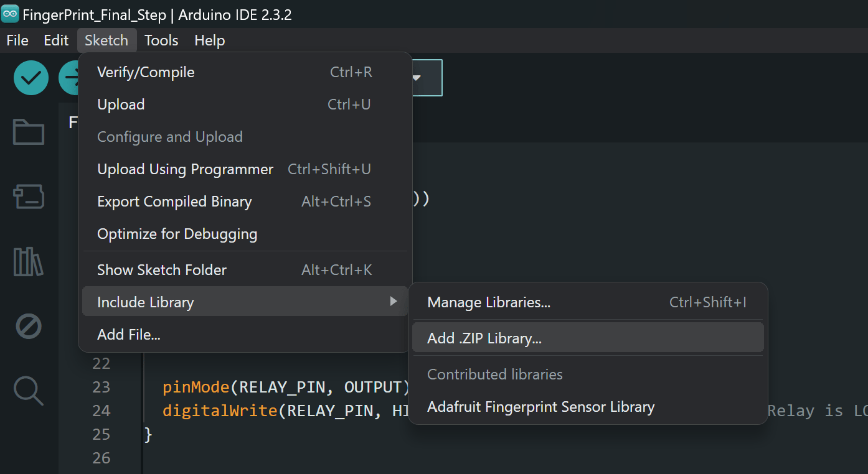Open the Tools menu

[x=161, y=40]
